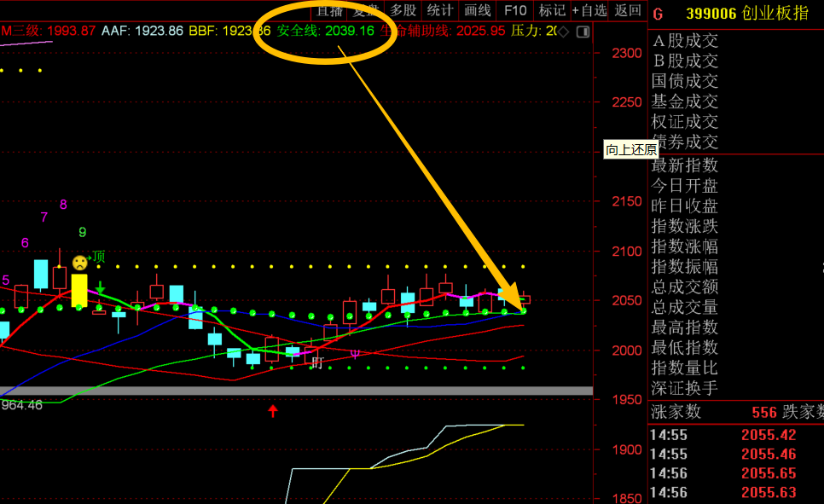
Task: Open the 直播 live broadcast button
Action: pyautogui.click(x=330, y=10)
